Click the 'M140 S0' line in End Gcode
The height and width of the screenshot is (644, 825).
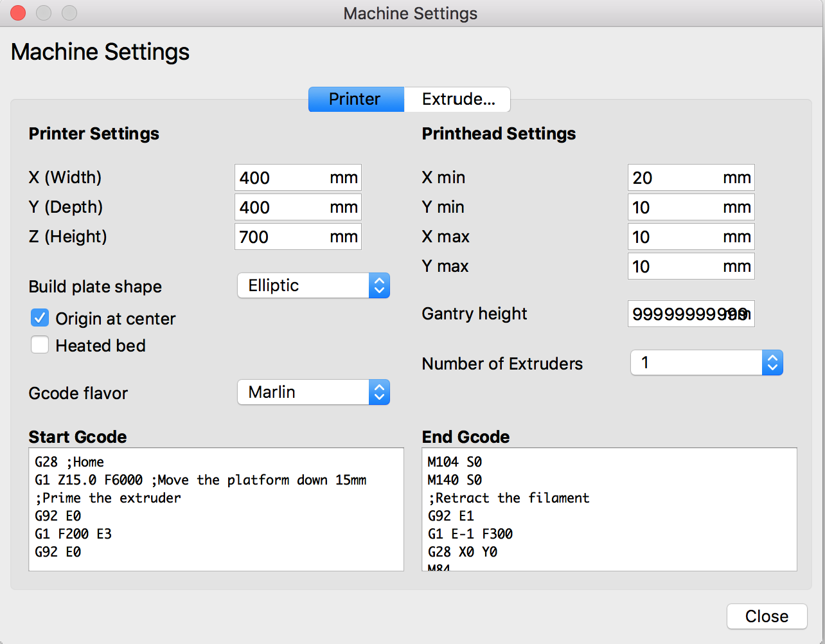455,479
